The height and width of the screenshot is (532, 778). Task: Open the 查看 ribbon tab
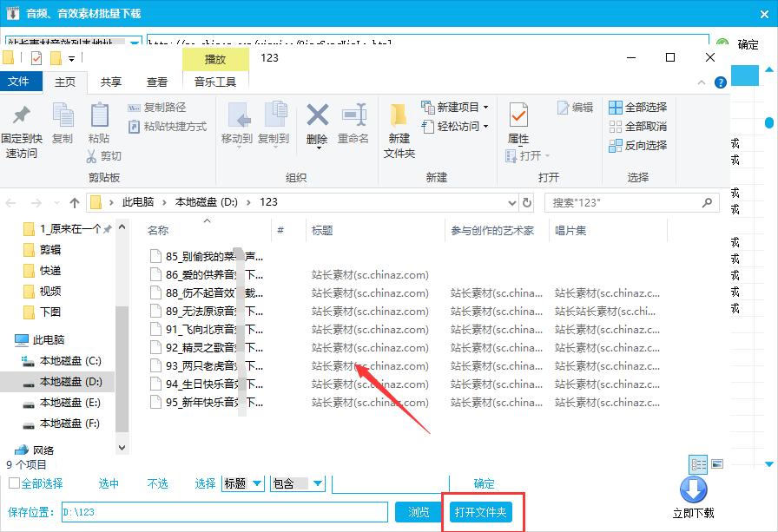point(156,81)
